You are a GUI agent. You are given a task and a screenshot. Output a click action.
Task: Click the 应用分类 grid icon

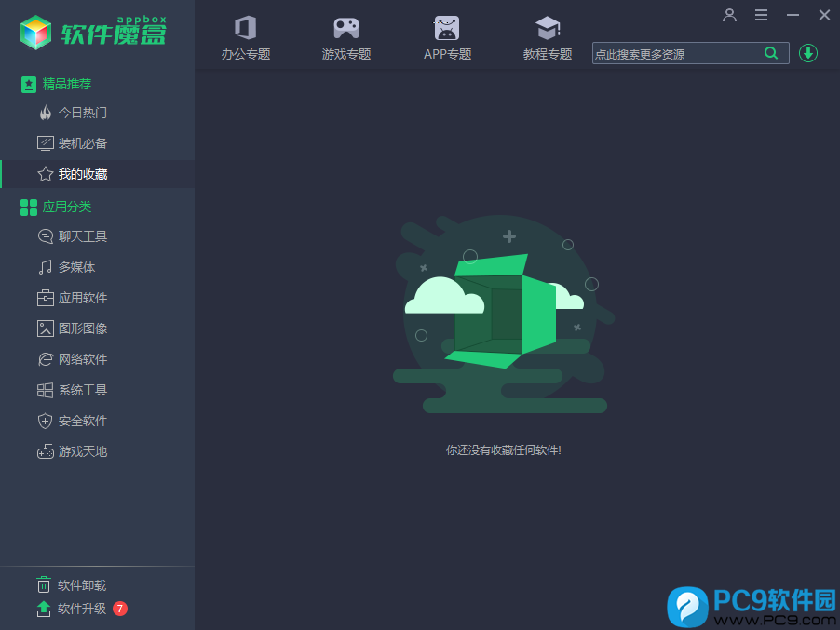(x=28, y=208)
